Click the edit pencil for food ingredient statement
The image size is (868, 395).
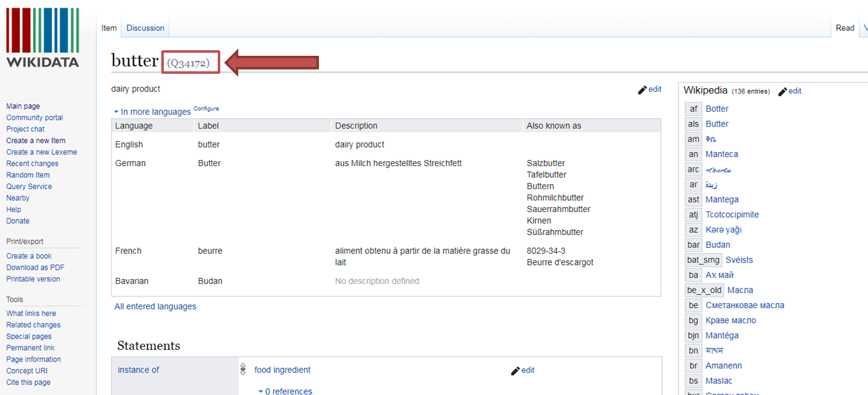pos(516,371)
